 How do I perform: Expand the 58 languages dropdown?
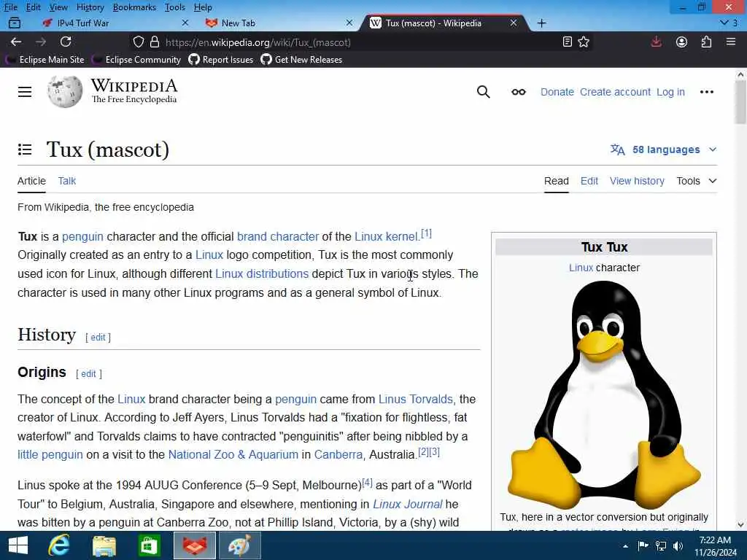pyautogui.click(x=664, y=149)
